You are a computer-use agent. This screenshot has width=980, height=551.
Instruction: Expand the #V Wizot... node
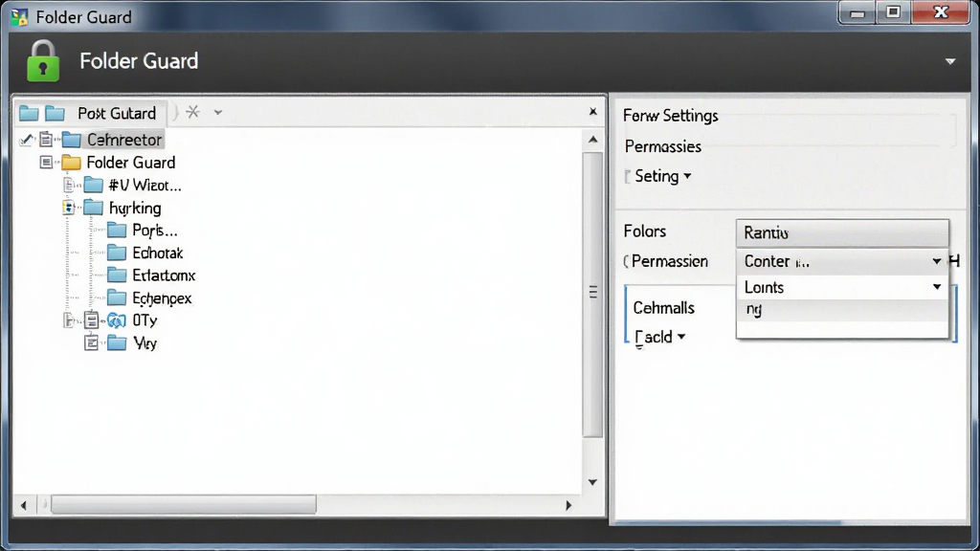69,185
